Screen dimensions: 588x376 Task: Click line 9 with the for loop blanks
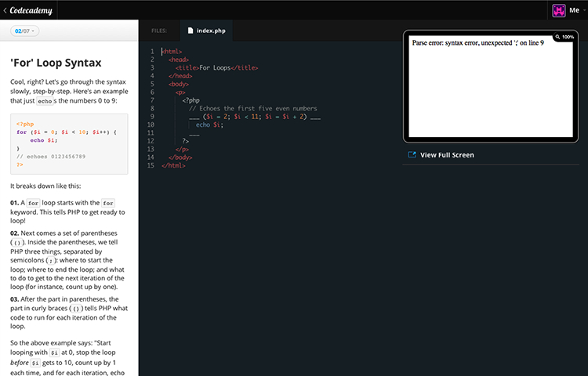tap(255, 117)
